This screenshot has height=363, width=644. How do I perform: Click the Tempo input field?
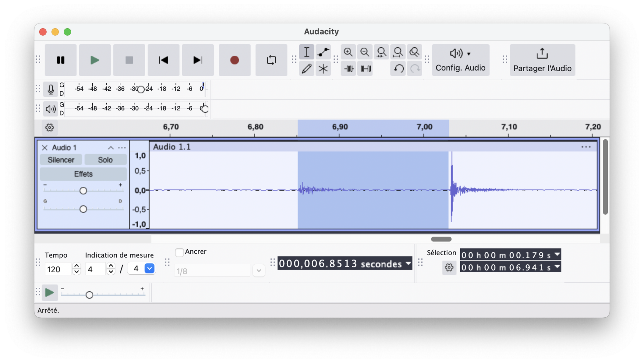58,269
